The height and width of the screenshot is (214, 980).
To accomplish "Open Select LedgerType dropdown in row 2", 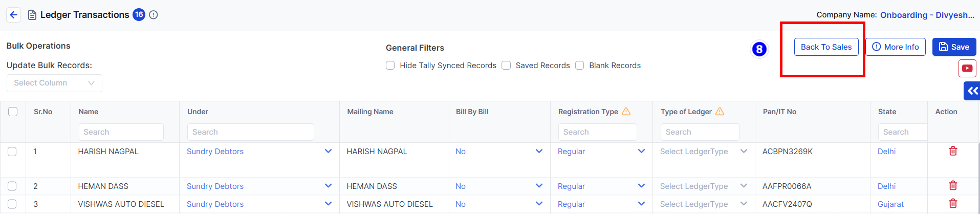I will pos(704,186).
